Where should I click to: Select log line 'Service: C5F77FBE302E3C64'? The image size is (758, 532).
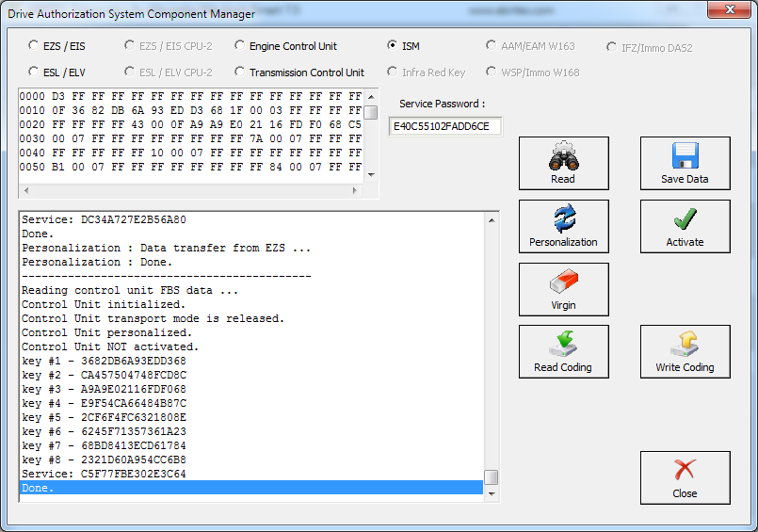251,474
